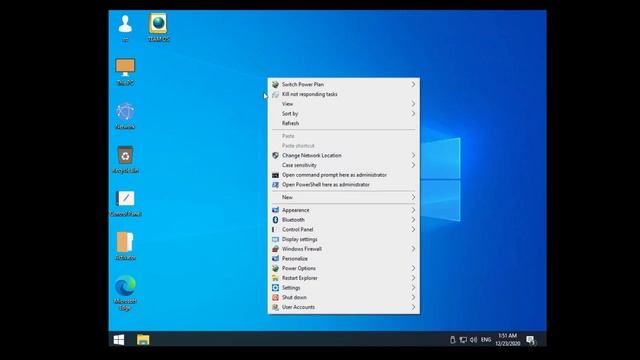
Task: Click the Switch Power Plan battery icon
Action: [x=276, y=84]
